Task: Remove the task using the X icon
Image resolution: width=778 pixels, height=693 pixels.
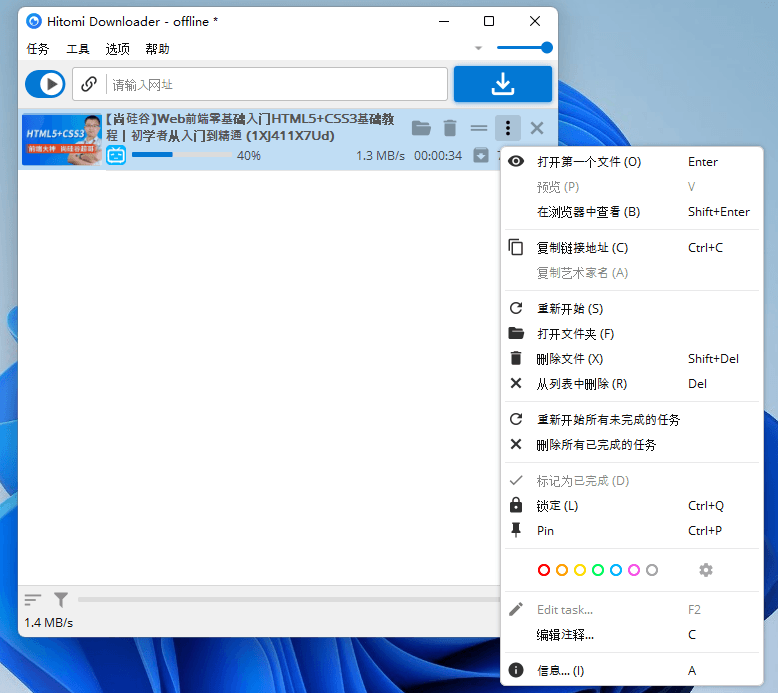Action: pos(537,128)
